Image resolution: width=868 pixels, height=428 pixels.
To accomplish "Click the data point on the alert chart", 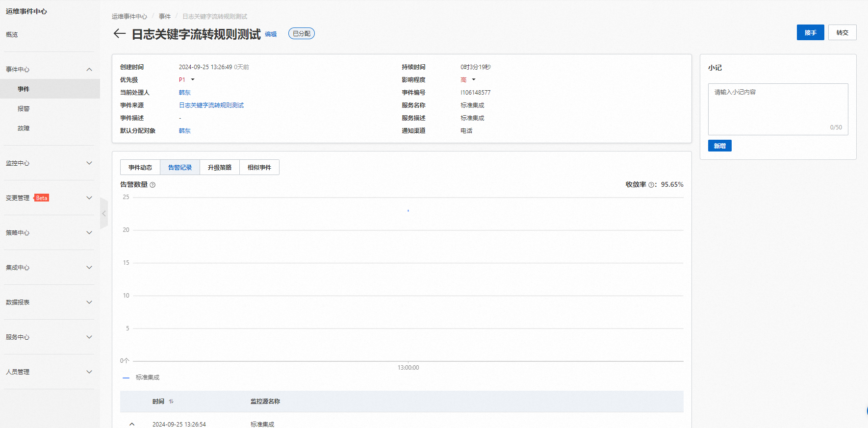I will point(408,210).
